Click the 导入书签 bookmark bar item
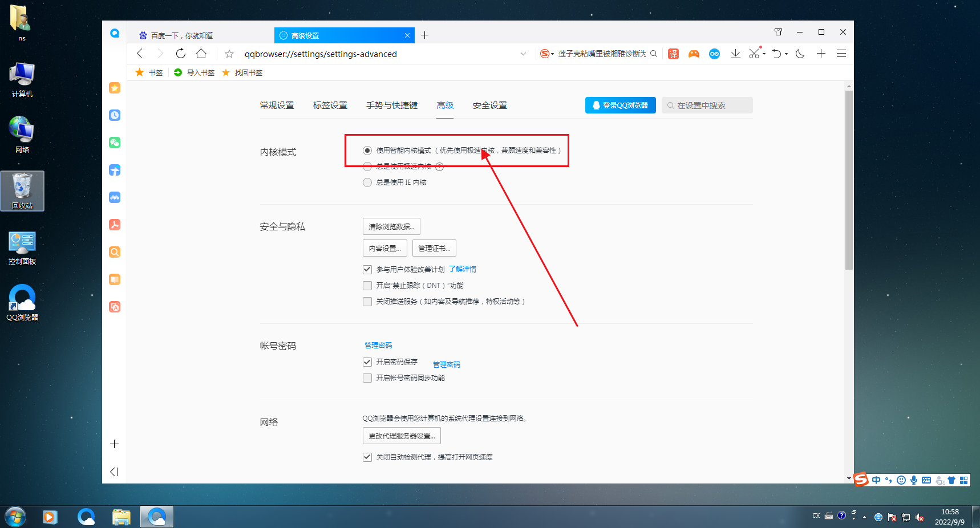The width and height of the screenshot is (980, 528). click(195, 72)
